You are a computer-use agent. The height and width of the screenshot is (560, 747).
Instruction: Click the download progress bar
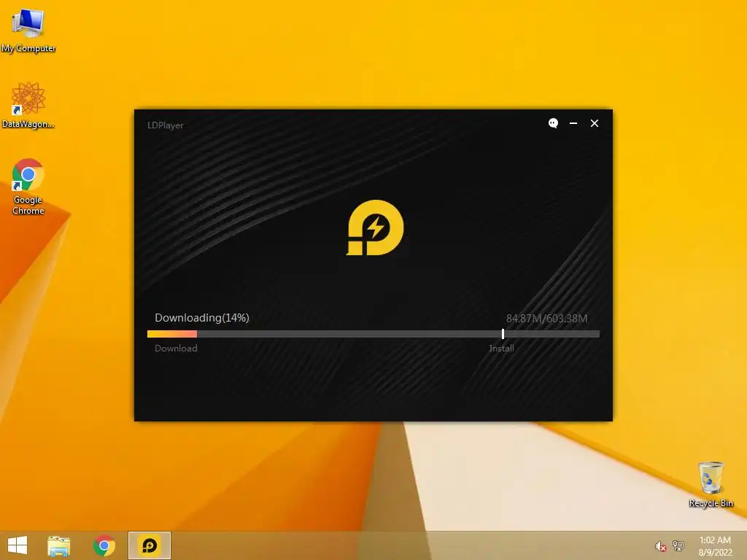[373, 334]
